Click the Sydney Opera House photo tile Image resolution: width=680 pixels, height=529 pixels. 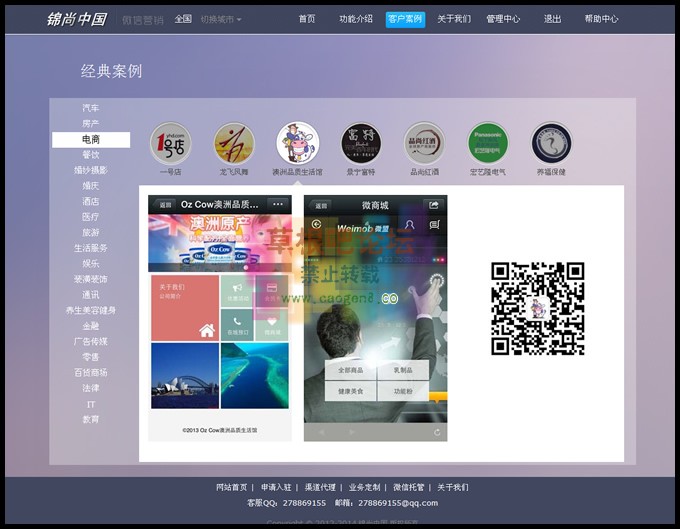(x=185, y=376)
